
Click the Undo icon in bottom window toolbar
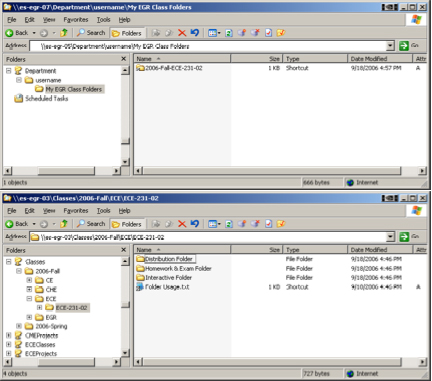(x=195, y=224)
